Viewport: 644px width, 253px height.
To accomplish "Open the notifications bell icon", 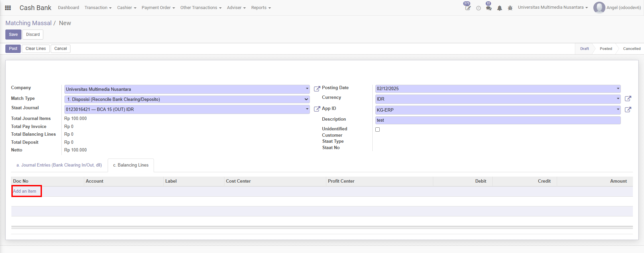I will click(x=499, y=8).
